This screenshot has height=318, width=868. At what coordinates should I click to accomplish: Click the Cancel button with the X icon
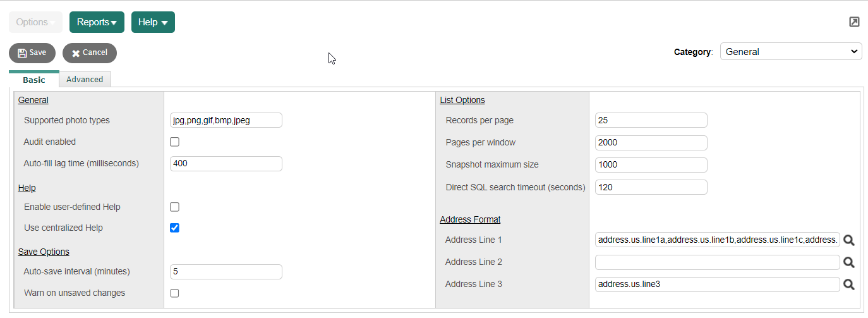90,53
